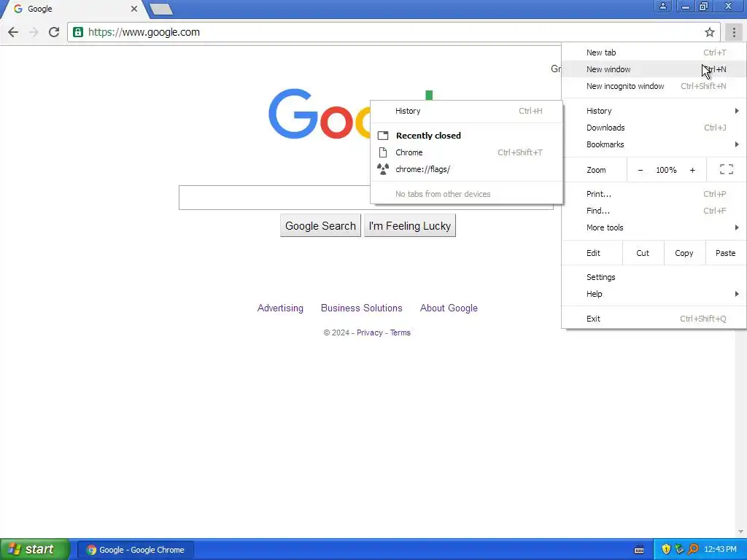
Task: Click the Recently closed window icon
Action: coord(383,136)
